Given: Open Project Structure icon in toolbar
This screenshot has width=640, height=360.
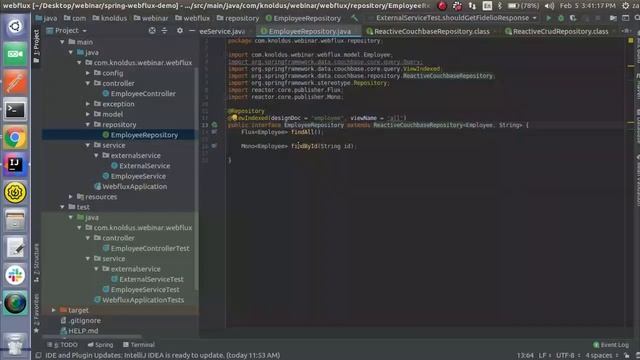Looking at the screenshot, I should tap(613, 18).
